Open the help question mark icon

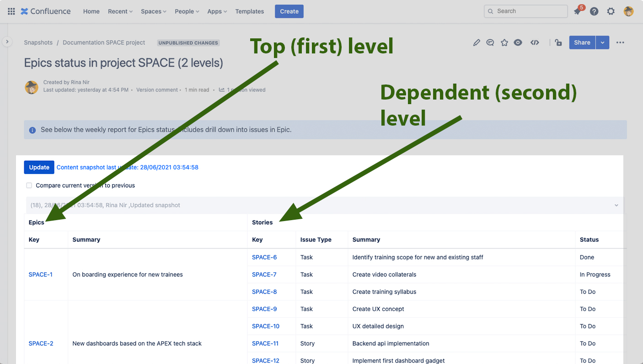coord(594,11)
